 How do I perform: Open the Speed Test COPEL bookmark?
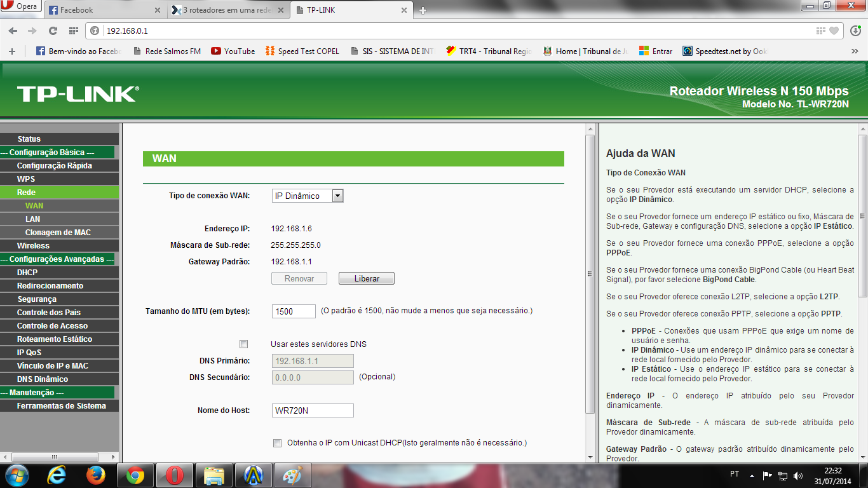[302, 51]
